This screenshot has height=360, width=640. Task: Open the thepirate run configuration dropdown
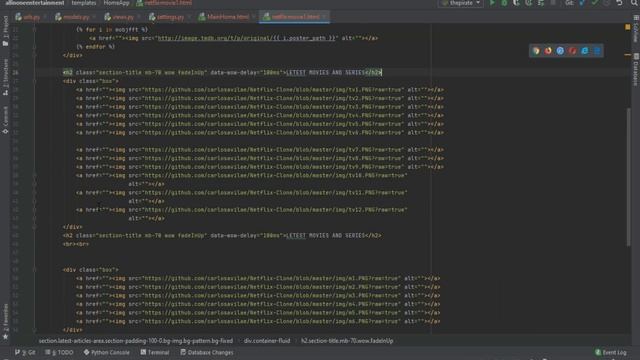[461, 3]
